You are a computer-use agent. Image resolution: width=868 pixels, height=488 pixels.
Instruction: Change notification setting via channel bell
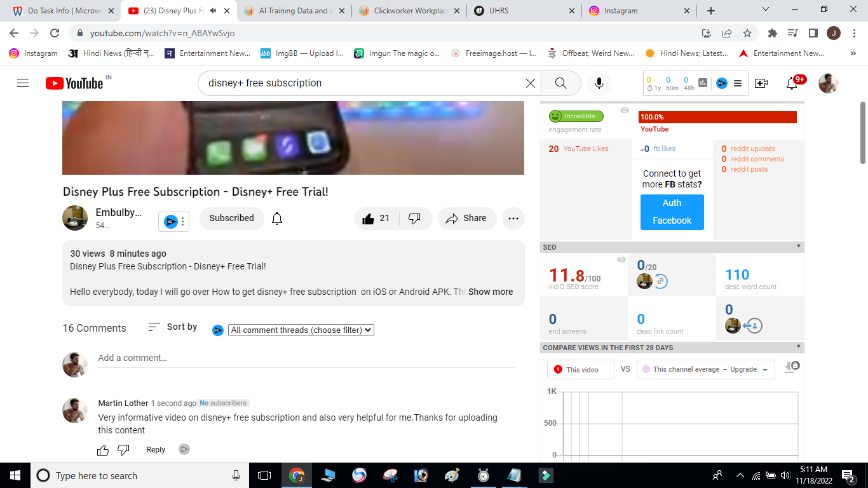(x=277, y=219)
